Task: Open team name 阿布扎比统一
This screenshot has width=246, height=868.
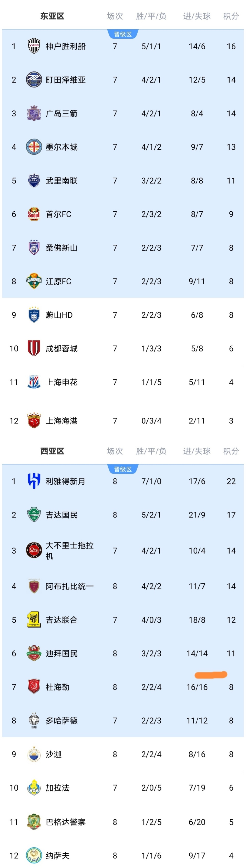Action: [x=70, y=586]
